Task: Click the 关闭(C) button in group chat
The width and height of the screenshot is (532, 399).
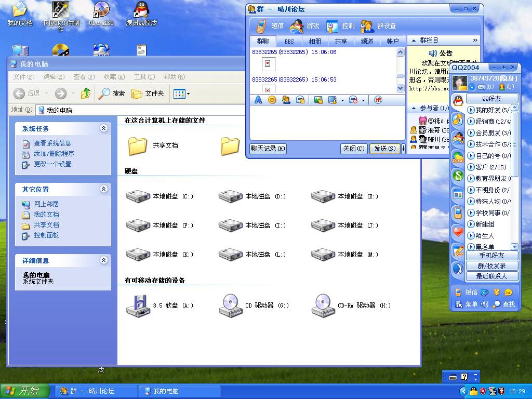Action: click(353, 149)
